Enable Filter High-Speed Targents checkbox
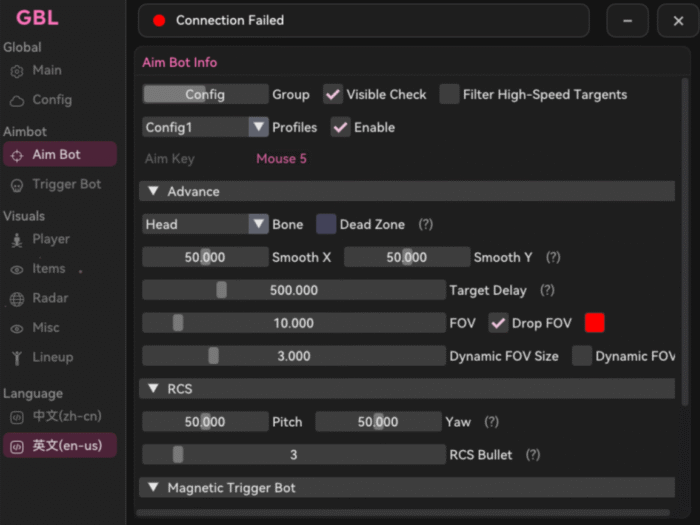This screenshot has width=700, height=525. 449,94
